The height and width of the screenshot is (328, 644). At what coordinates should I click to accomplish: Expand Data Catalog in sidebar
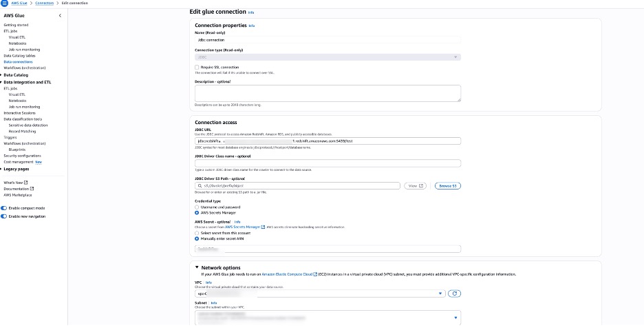point(2,75)
